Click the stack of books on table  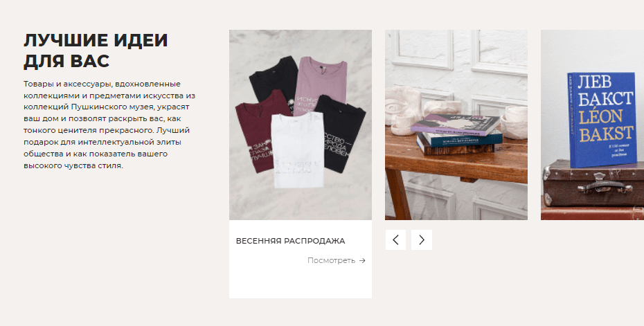pyautogui.click(x=458, y=134)
